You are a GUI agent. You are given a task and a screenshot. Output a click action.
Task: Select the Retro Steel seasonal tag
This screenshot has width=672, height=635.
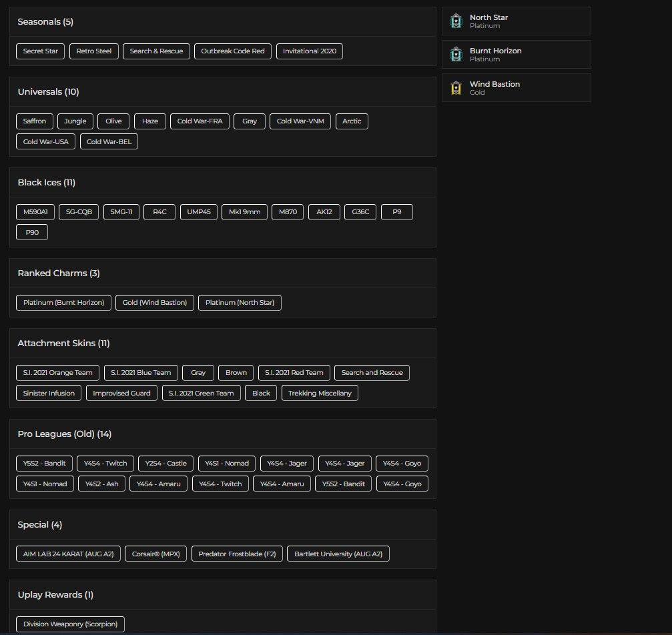[x=94, y=51]
